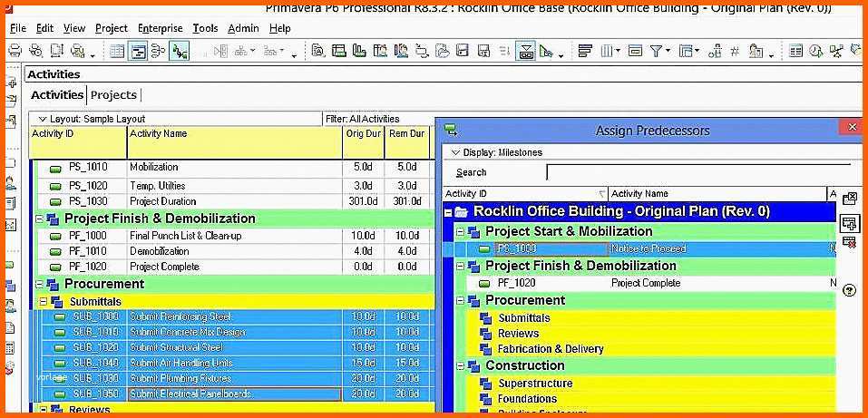
Task: Collapse the Procurement group in dialog
Action: [460, 301]
